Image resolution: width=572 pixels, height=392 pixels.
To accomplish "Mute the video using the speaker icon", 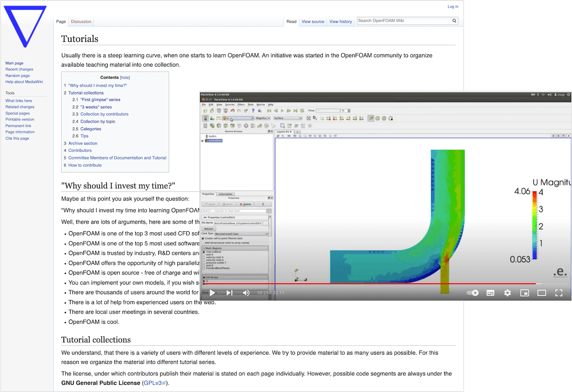I will click(x=246, y=292).
